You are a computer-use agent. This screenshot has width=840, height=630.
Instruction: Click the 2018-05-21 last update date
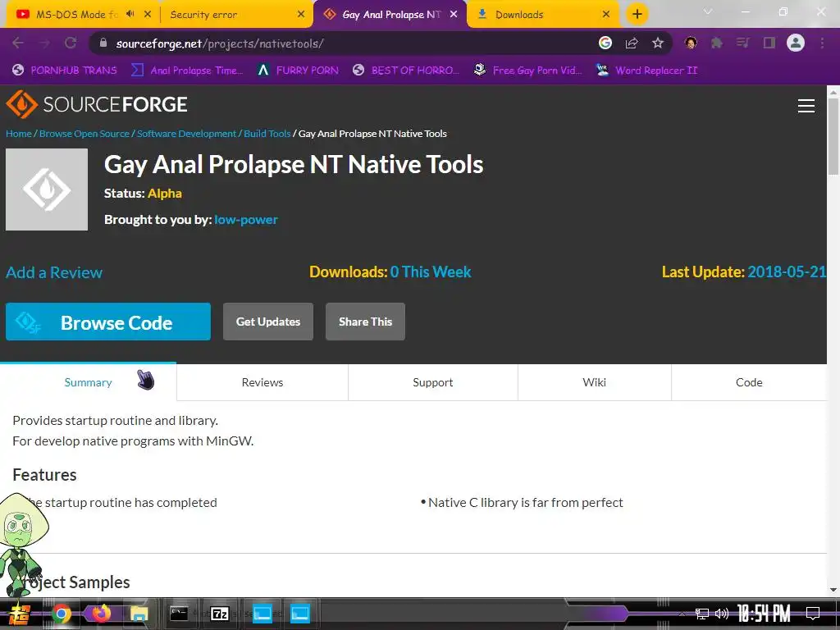pos(787,272)
